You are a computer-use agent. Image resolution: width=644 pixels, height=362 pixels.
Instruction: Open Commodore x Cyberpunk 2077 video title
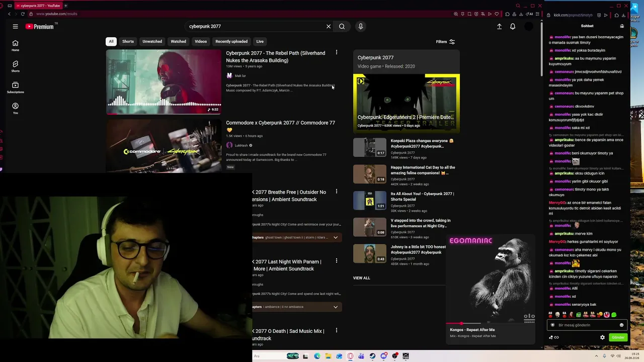click(280, 126)
